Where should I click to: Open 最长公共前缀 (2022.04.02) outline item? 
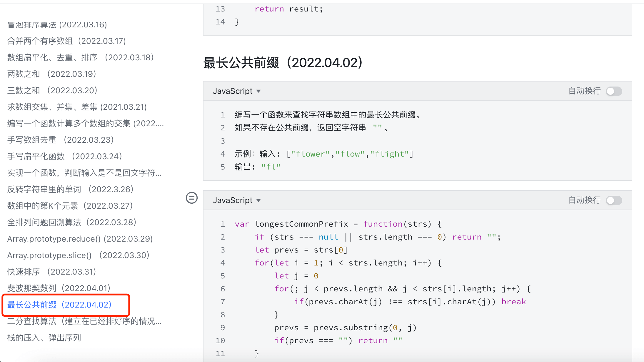[59, 305]
